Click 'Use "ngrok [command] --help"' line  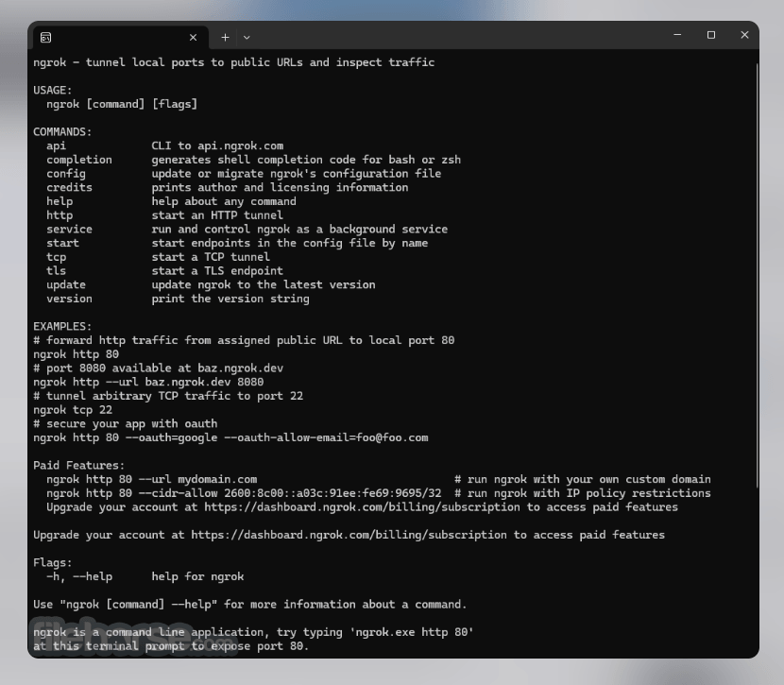(249, 605)
